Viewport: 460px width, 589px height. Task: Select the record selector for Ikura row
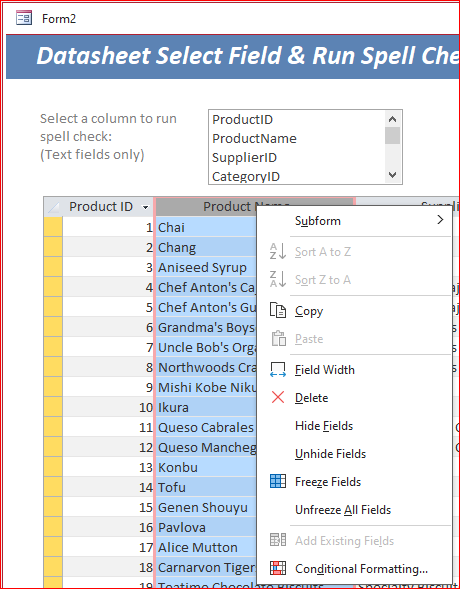53,407
